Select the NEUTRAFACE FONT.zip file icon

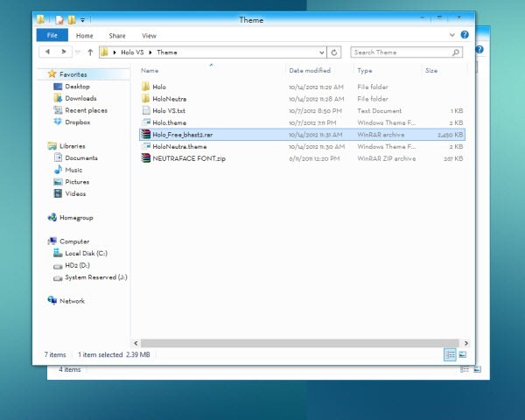[x=146, y=159]
